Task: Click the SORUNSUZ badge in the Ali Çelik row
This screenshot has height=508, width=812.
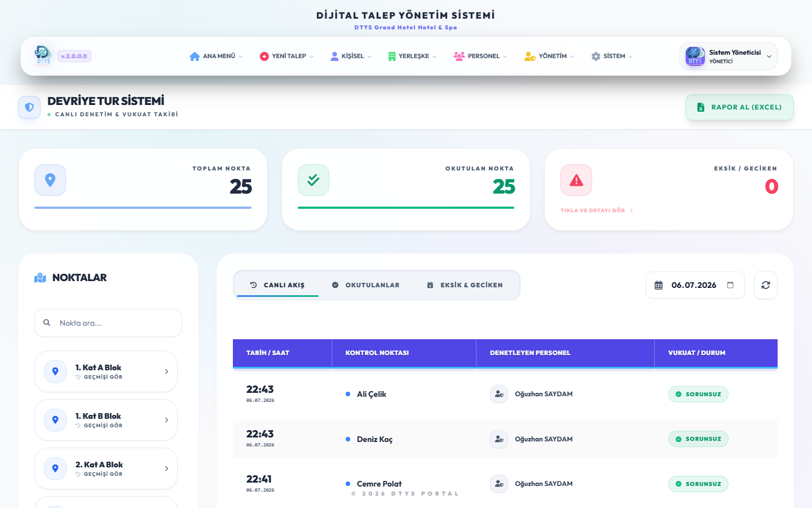Action: click(x=698, y=394)
